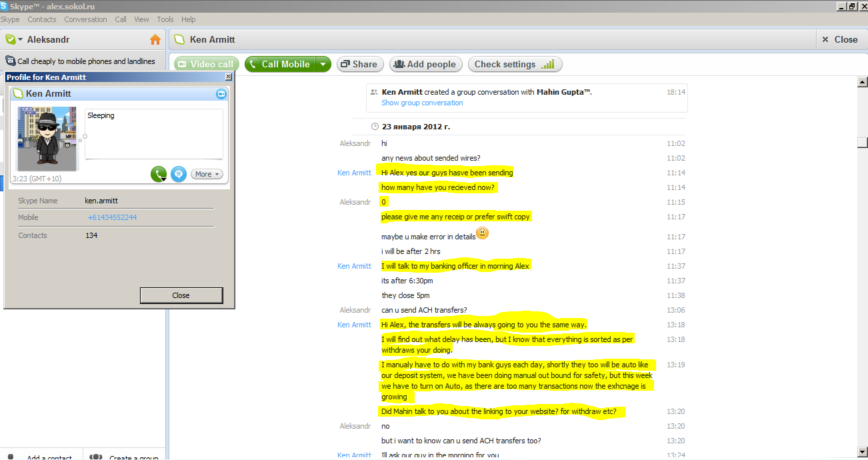Click message 'they close 5pm'
Image resolution: width=868 pixels, height=460 pixels.
(405, 295)
